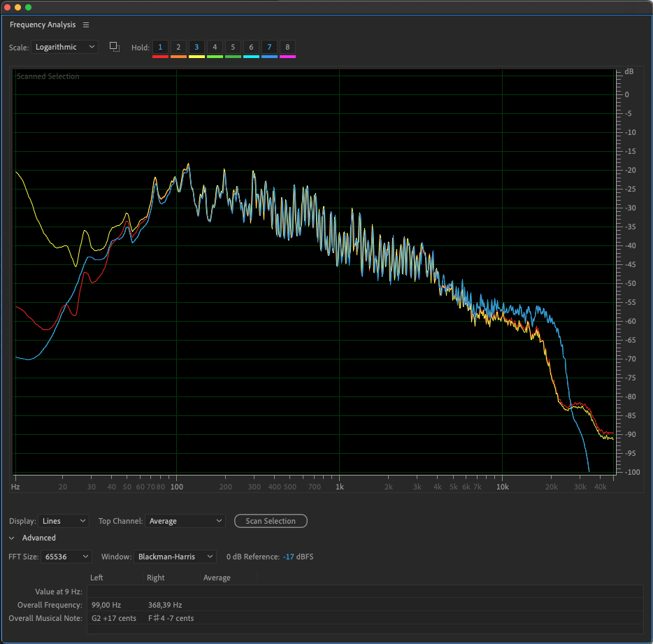This screenshot has width=653, height=644.
Task: Click the red swatch under Hold 1
Action: click(x=160, y=57)
